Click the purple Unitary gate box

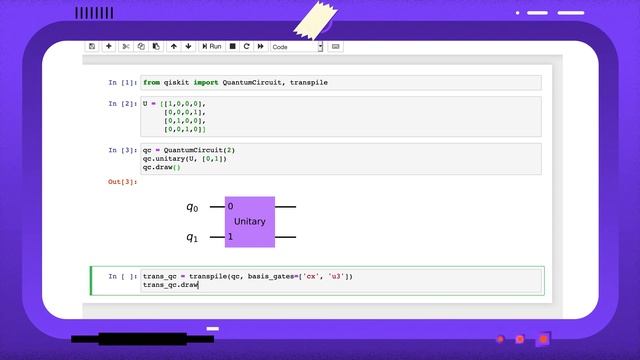point(250,222)
